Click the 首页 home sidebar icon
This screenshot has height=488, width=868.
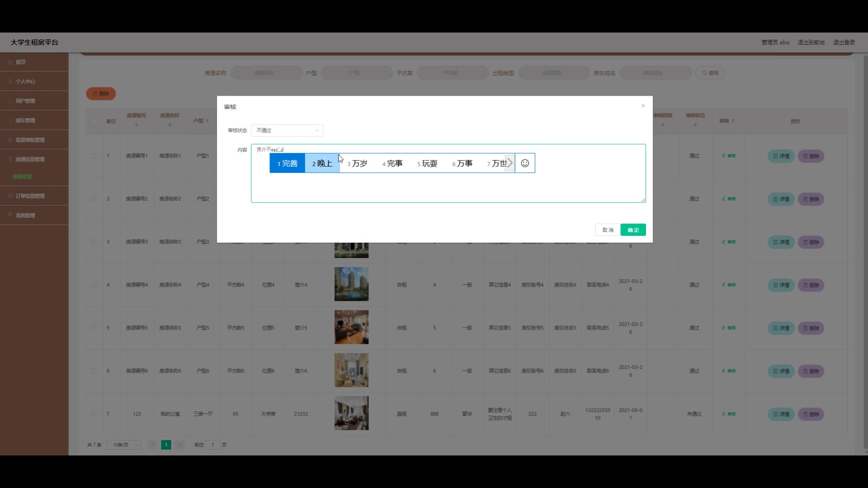point(10,62)
